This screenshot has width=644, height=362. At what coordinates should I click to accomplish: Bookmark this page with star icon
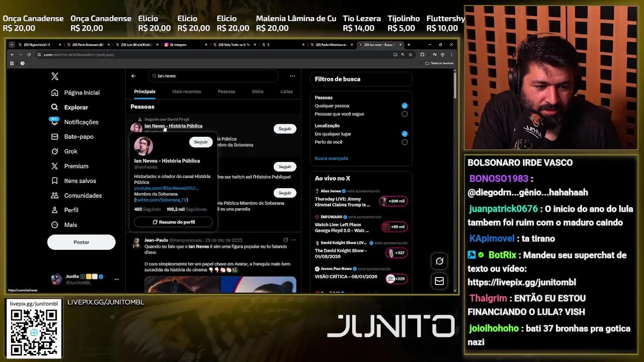pos(410,54)
